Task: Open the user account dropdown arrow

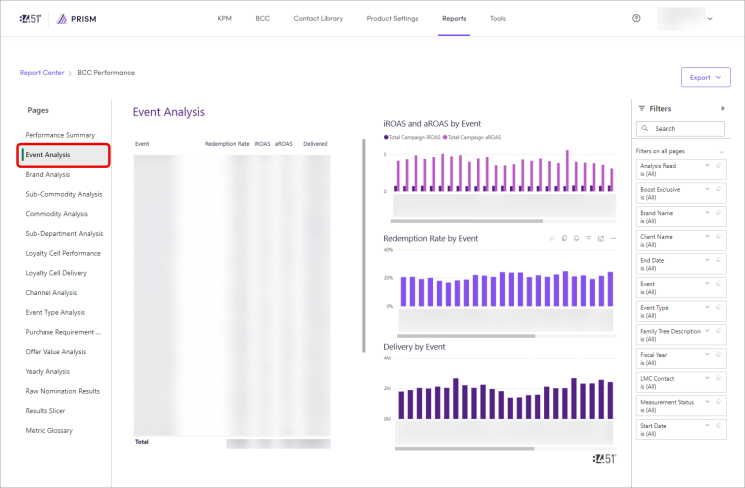Action: pos(710,18)
